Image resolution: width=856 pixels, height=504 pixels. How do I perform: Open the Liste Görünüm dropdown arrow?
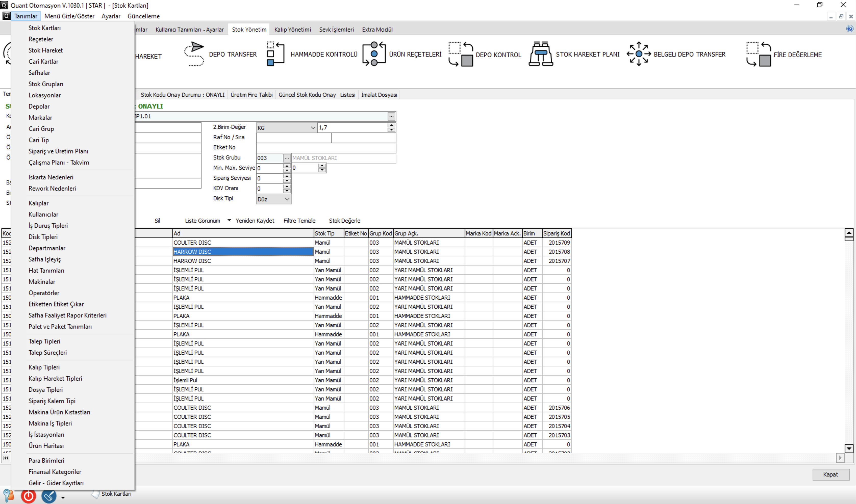[229, 220]
